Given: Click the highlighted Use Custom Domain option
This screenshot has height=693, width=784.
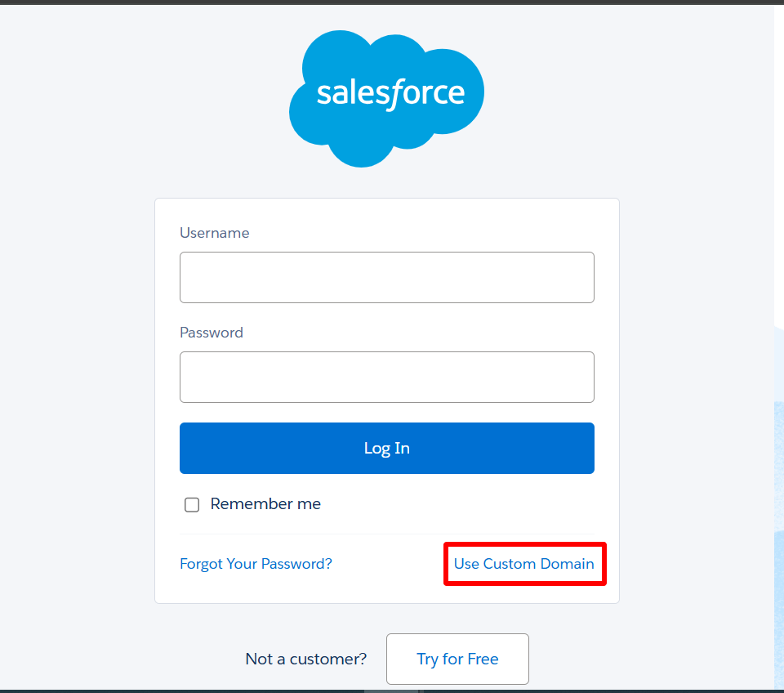Looking at the screenshot, I should 524,563.
